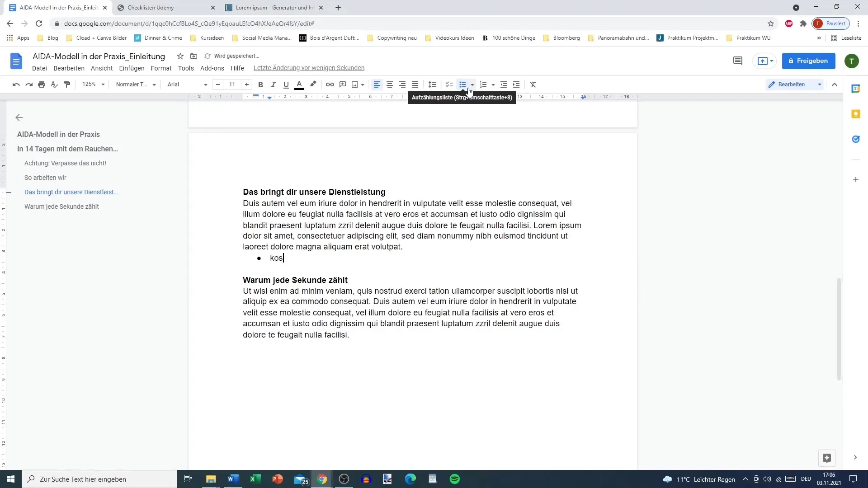Open the font size dropdown
The width and height of the screenshot is (868, 488).
coord(232,84)
